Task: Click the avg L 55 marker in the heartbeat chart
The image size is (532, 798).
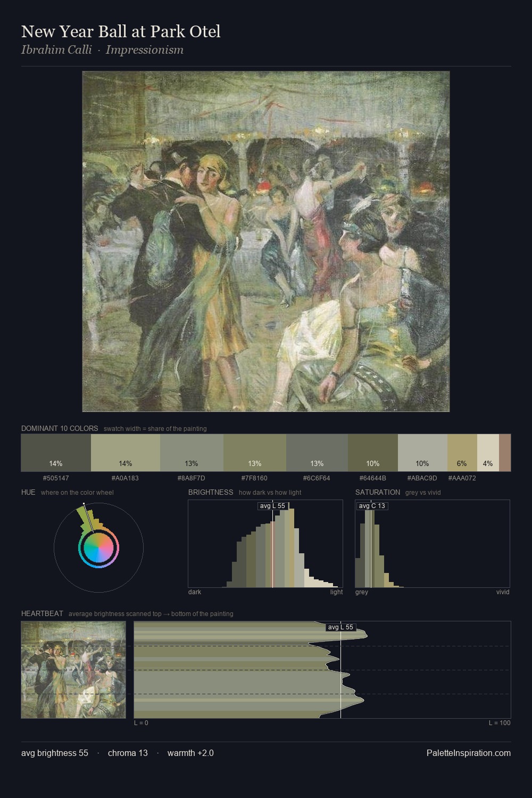Action: (x=340, y=627)
